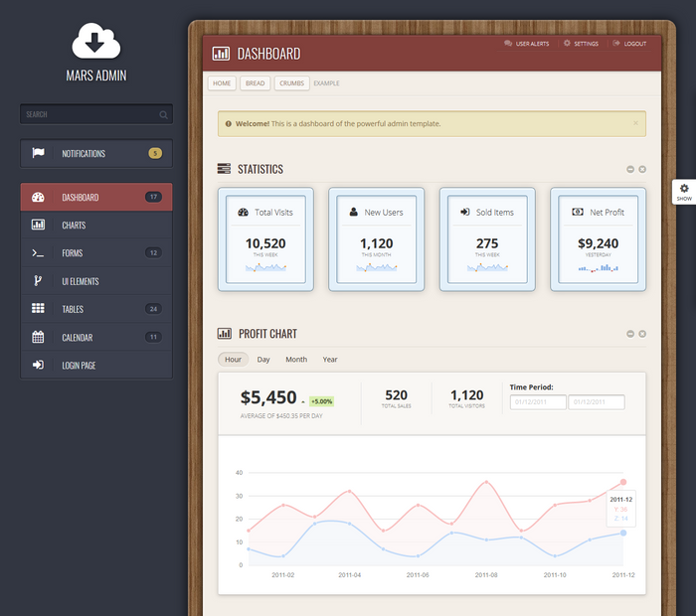
Task: Select the Day chart range tab
Action: tap(263, 360)
